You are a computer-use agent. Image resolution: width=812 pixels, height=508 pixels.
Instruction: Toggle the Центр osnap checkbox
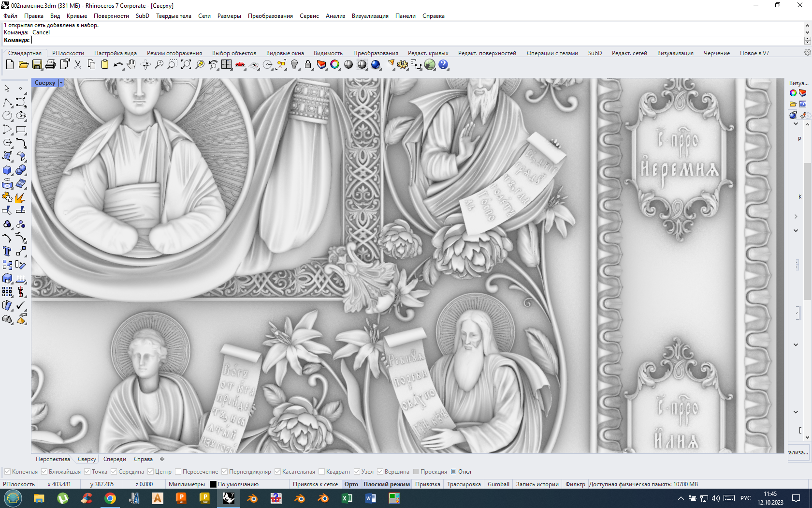[150, 472]
